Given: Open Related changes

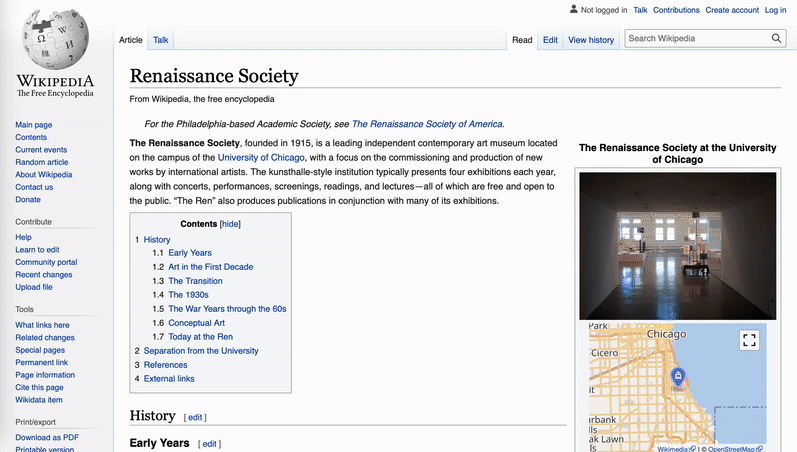Looking at the screenshot, I should coord(45,338).
